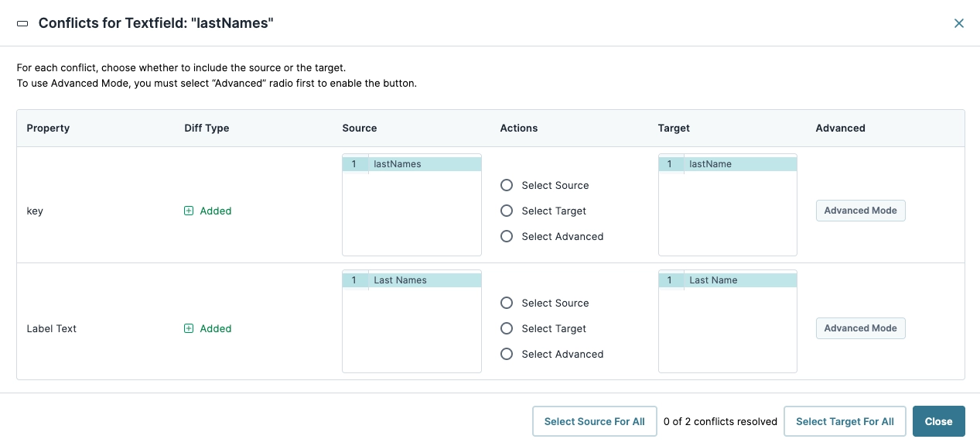Click the highlighted lastName line in Target
The image size is (980, 446).
711,163
